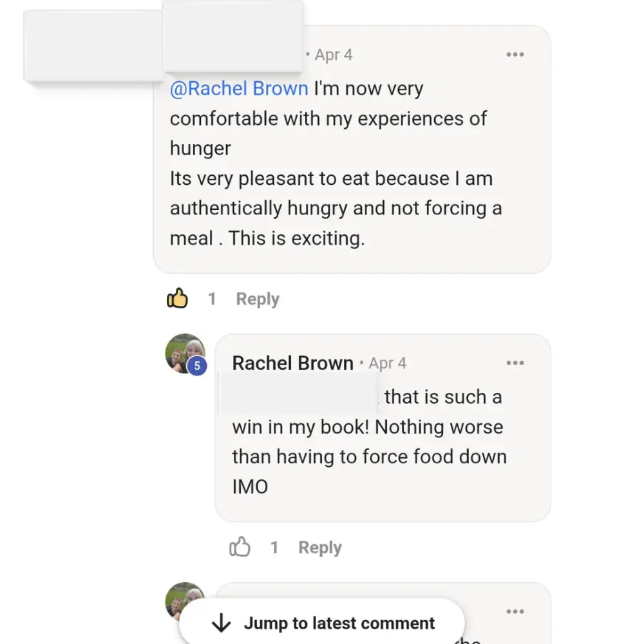Click the level 5 badge on Rachel's avatar
The height and width of the screenshot is (644, 644).
click(x=197, y=366)
